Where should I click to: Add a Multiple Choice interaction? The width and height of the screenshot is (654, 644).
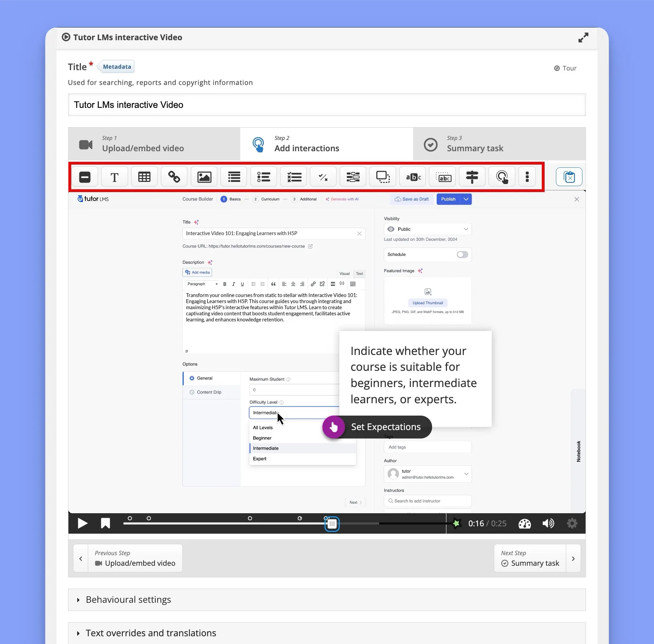(x=293, y=177)
